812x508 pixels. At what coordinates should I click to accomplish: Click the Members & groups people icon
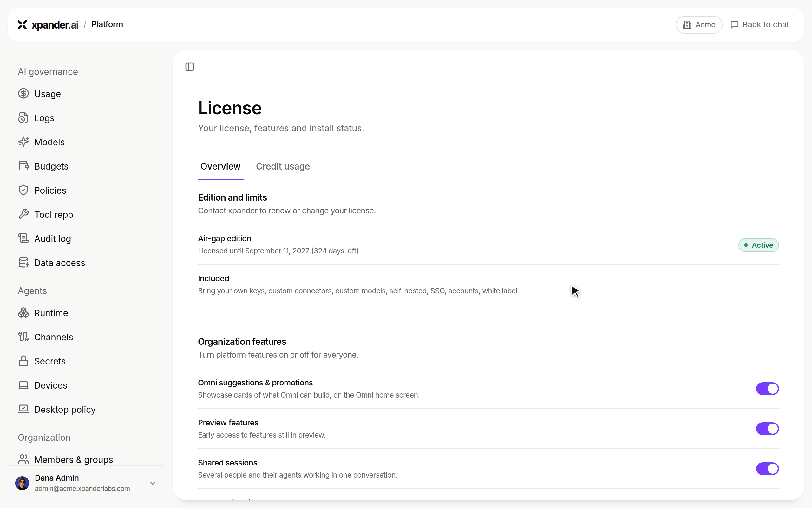click(x=23, y=459)
